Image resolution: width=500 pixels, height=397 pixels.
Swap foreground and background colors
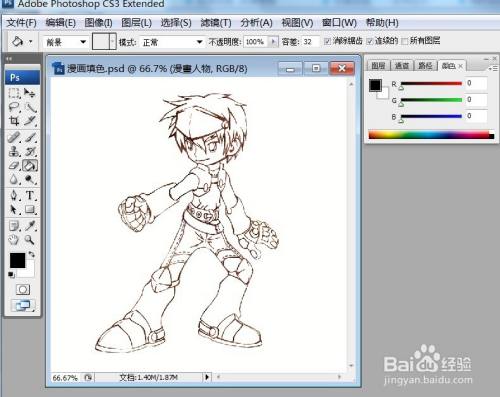click(31, 254)
